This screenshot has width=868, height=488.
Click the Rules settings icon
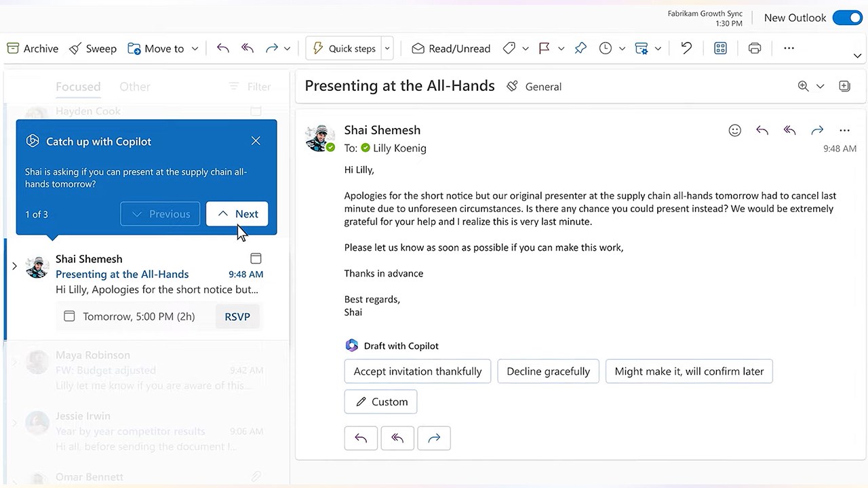(x=642, y=48)
